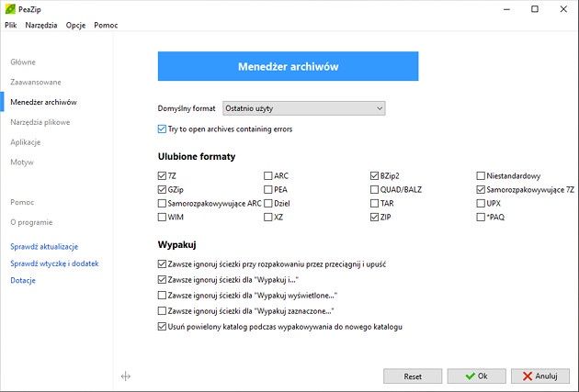The width and height of the screenshot is (579, 392).
Task: Click Sprawdź aktualizacje link
Action: click(44, 246)
